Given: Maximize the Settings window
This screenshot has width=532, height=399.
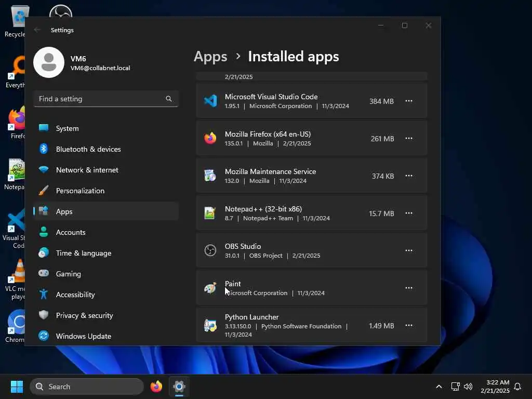Looking at the screenshot, I should click(404, 25).
